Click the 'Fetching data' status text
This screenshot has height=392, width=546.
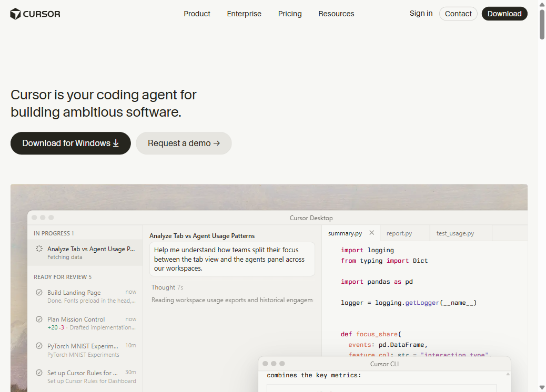[x=65, y=257]
